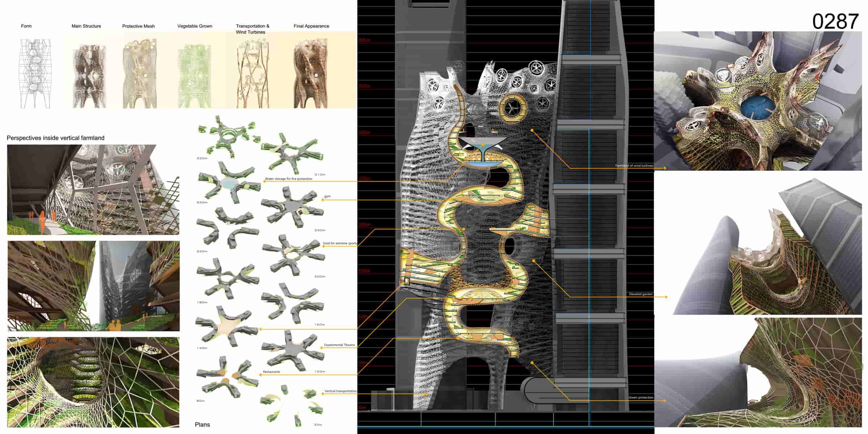Click the Form wireframe diagram
The height and width of the screenshot is (434, 868).
35,74
